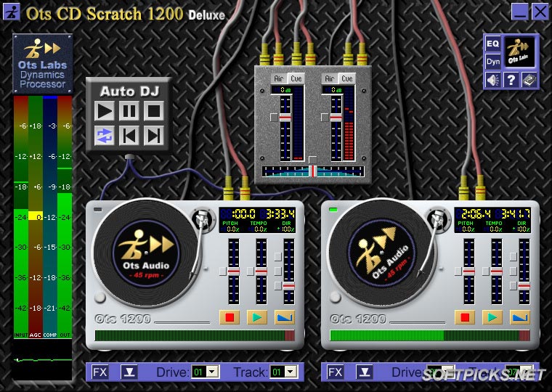The height and width of the screenshot is (392, 552).
Task: Click the left deck red stop button
Action: (230, 317)
